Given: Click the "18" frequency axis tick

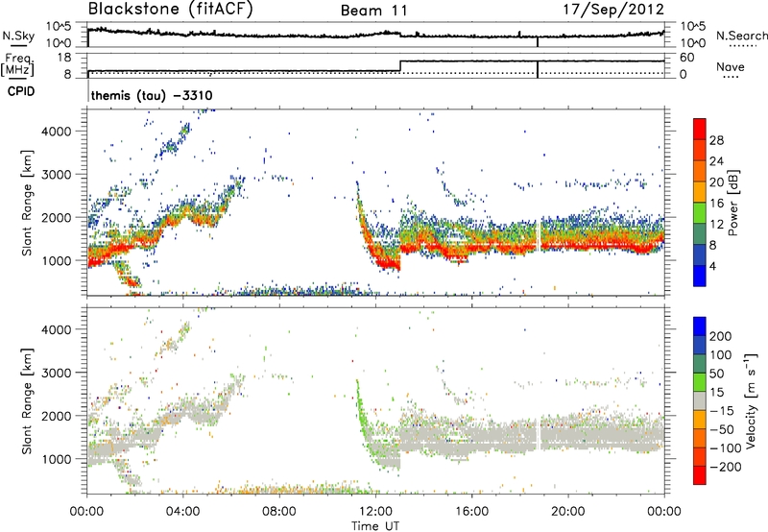Looking at the screenshot, I should click(64, 58).
